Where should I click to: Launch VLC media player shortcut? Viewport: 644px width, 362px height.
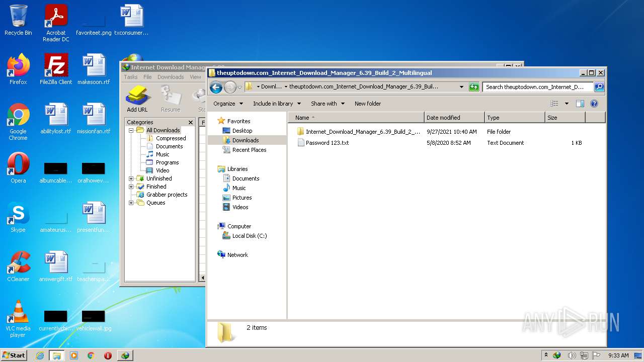pyautogui.click(x=18, y=319)
